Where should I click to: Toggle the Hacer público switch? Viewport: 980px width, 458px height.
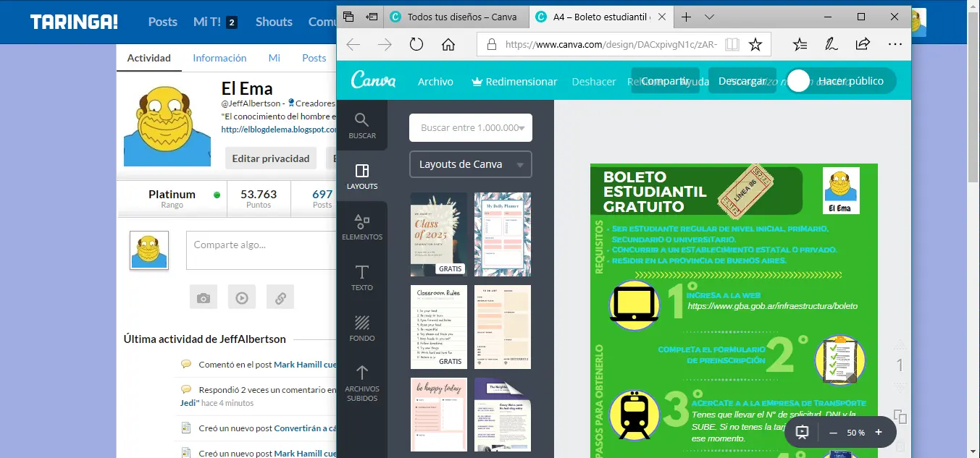(798, 81)
